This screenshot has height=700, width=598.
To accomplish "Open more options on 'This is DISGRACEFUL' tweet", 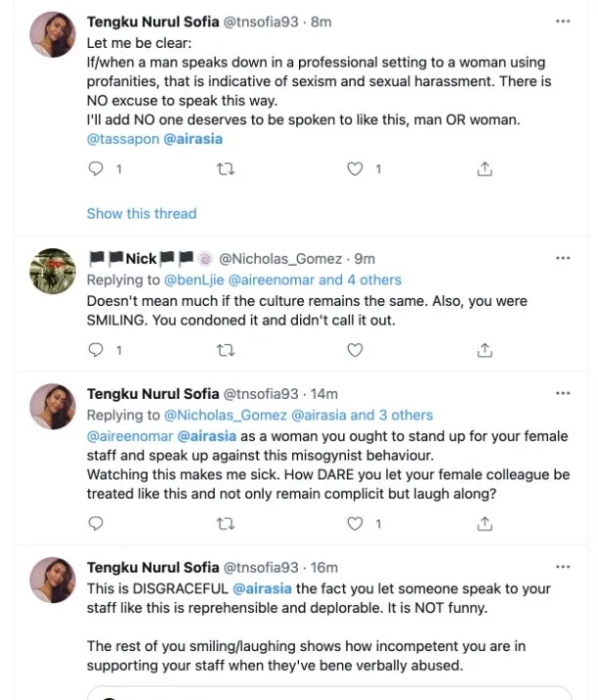I will point(563,567).
